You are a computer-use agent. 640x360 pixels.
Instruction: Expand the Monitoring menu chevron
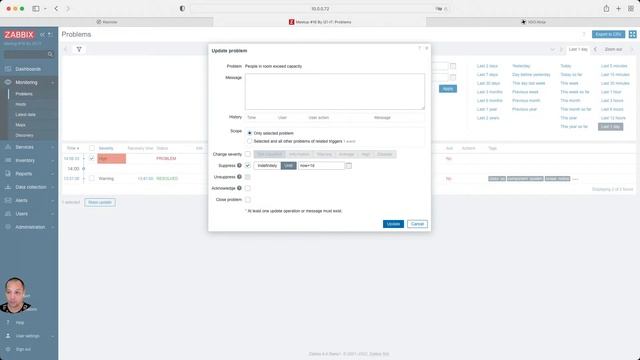tap(53, 82)
